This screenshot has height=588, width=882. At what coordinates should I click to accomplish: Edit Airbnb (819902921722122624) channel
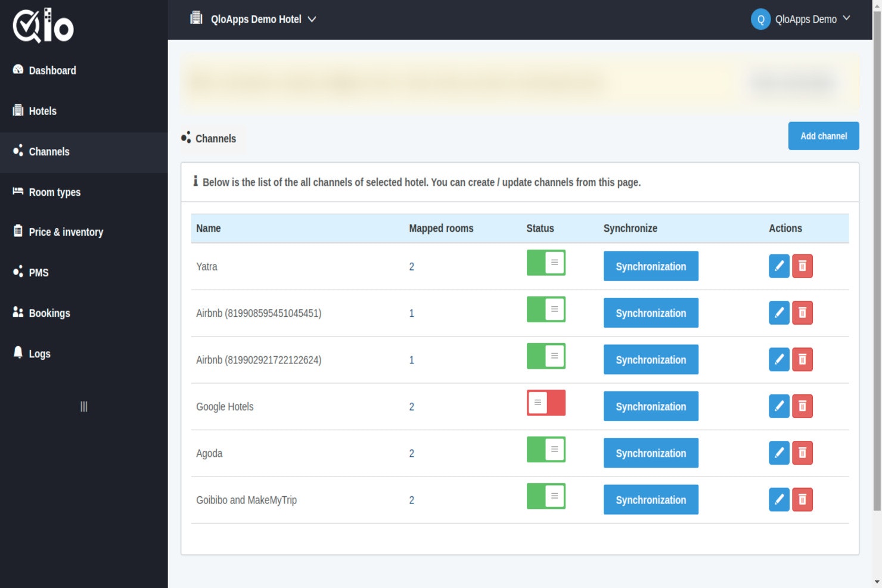point(779,359)
